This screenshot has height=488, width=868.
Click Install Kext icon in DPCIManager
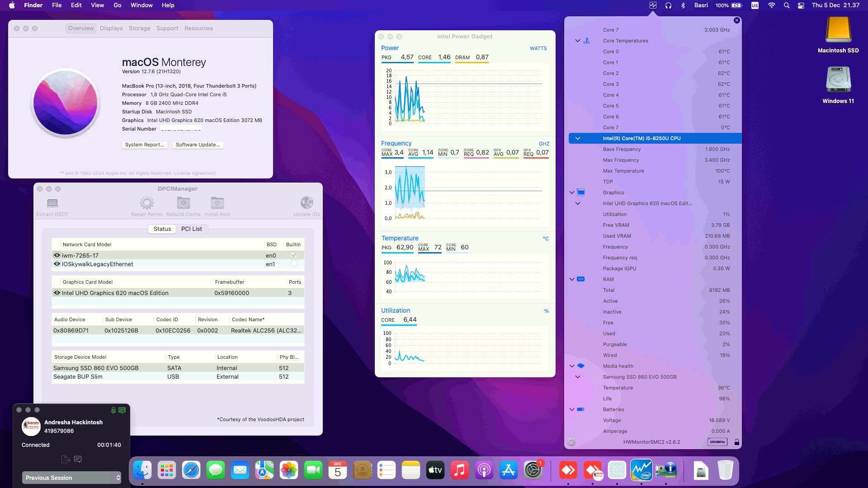click(217, 203)
